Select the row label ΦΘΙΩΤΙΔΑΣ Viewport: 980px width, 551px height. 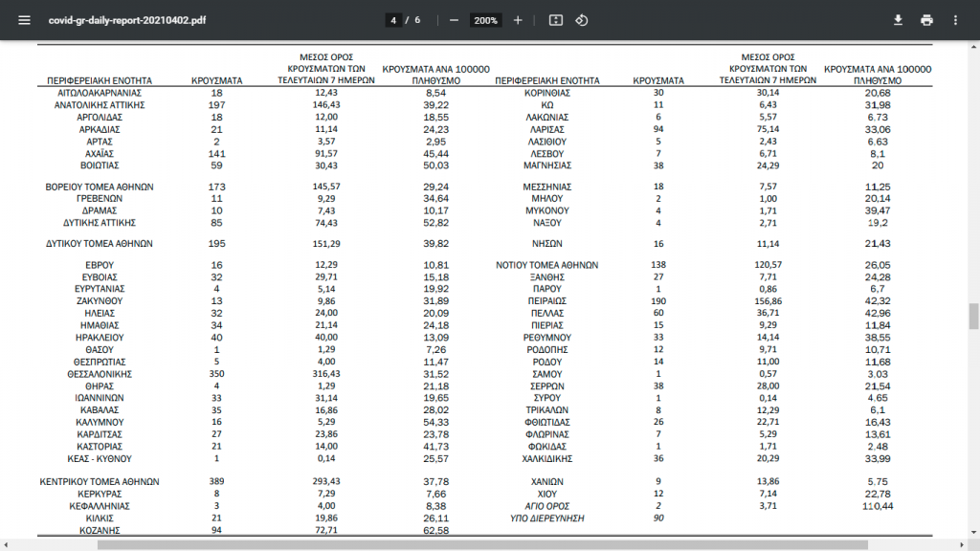546,422
